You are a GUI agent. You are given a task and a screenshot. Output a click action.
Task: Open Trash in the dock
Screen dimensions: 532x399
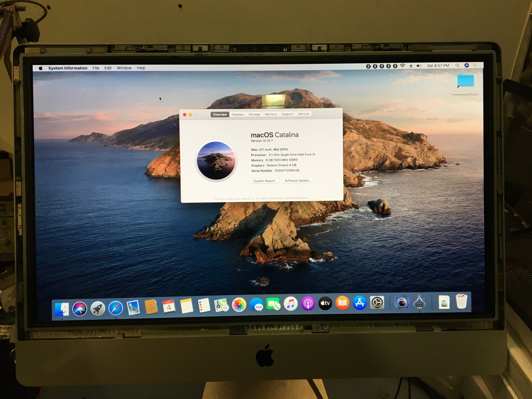click(461, 301)
